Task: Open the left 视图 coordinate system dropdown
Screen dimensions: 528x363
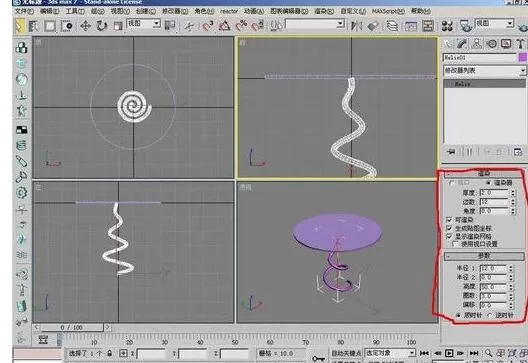Action: (143, 24)
